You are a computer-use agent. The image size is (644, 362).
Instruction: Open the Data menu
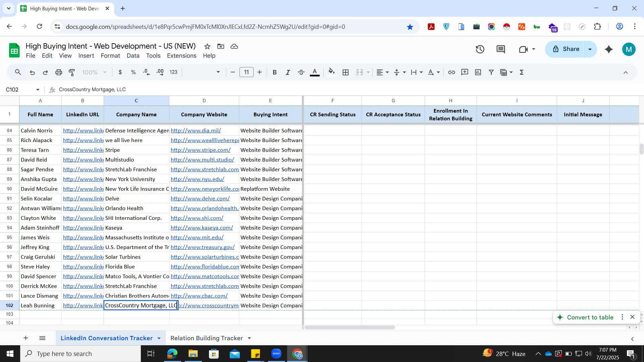(133, 56)
